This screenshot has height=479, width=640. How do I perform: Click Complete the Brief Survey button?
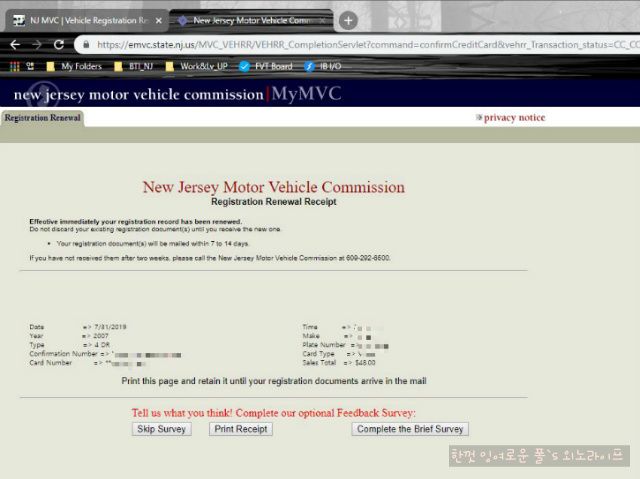(410, 429)
